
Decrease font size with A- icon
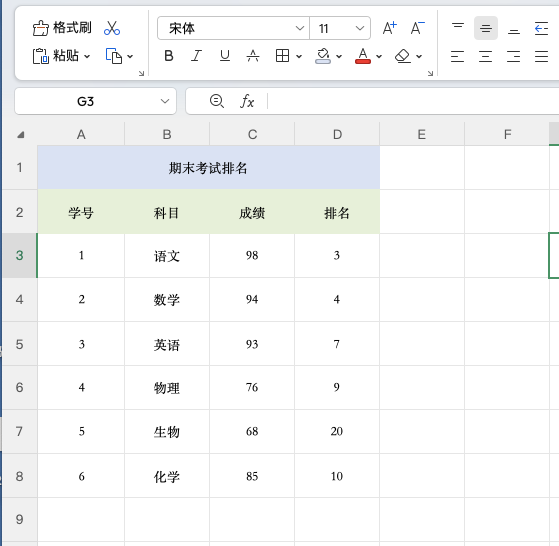(x=417, y=28)
